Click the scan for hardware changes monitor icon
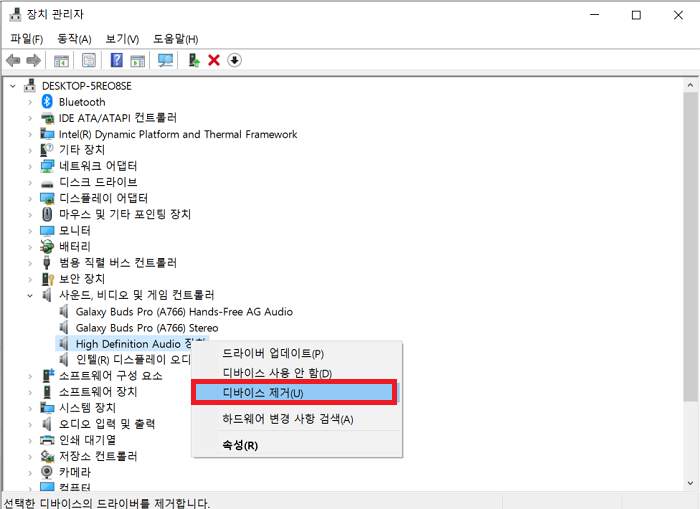 click(166, 60)
